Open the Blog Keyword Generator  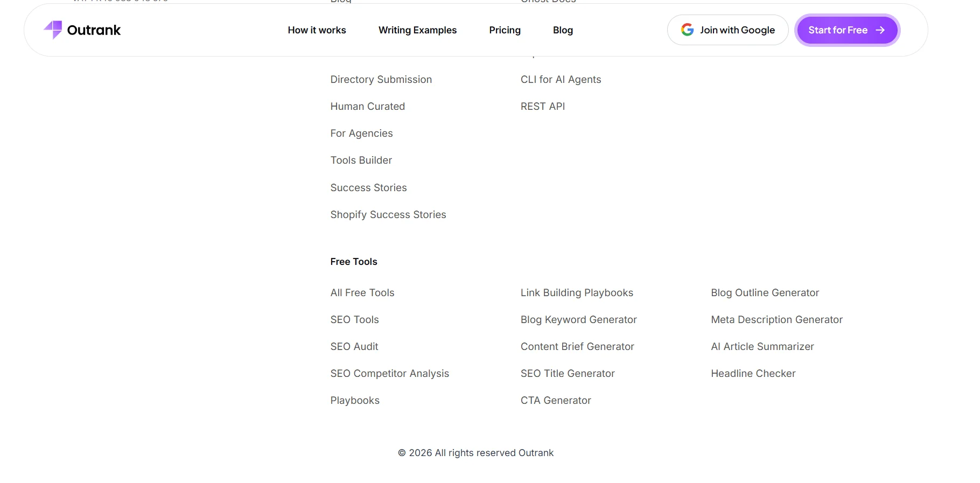579,320
